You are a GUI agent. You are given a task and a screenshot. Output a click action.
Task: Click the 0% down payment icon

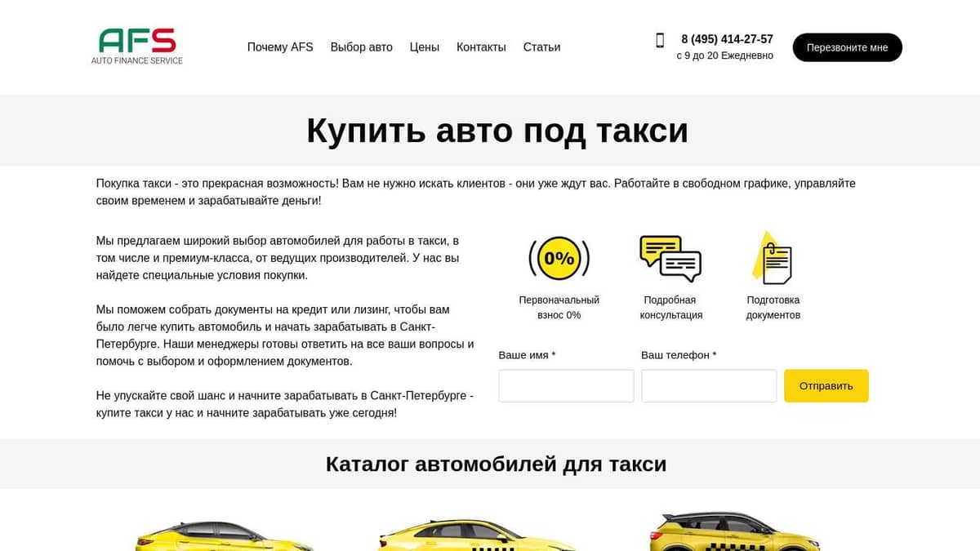point(559,257)
